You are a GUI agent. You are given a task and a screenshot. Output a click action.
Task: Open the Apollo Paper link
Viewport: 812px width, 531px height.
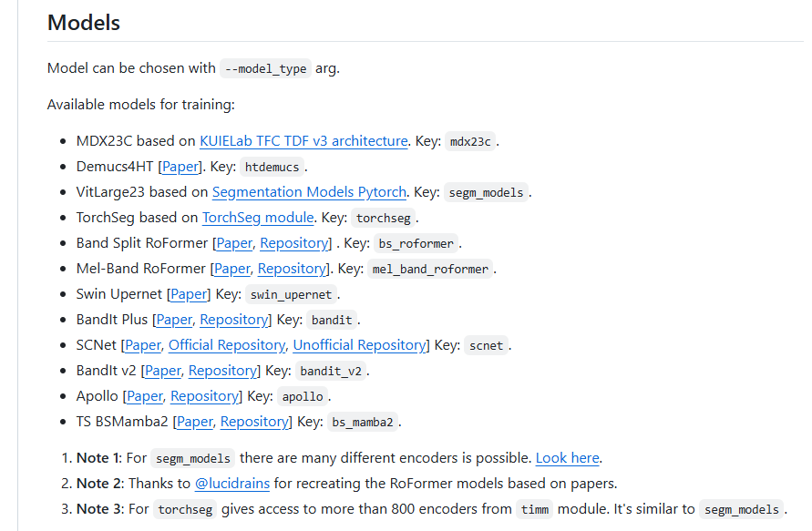(145, 396)
